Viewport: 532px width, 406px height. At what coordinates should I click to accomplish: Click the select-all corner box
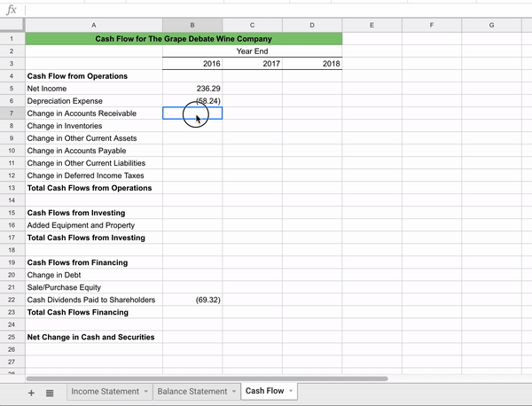tap(12, 25)
